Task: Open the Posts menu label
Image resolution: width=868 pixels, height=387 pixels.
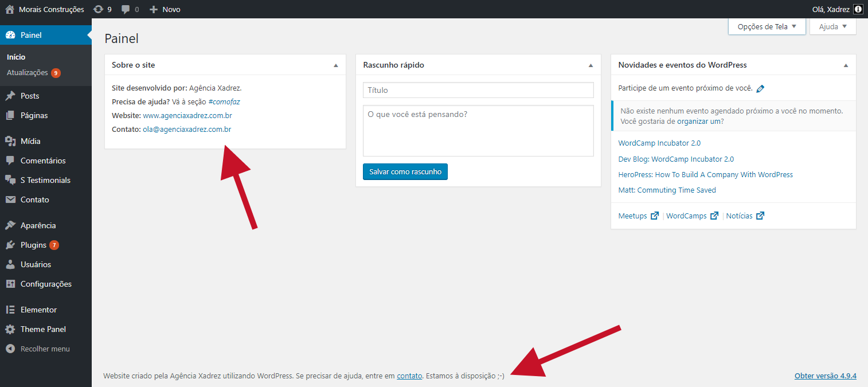Action: [30, 96]
